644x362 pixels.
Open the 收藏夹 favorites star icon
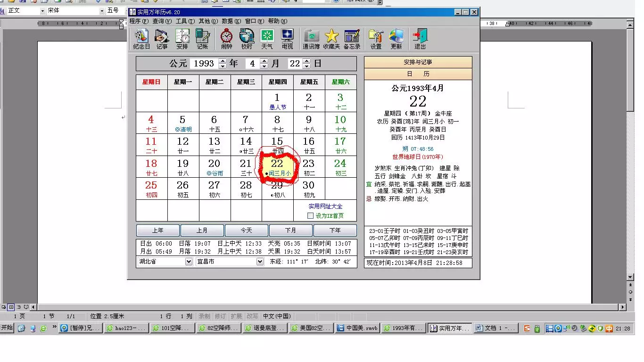click(331, 39)
